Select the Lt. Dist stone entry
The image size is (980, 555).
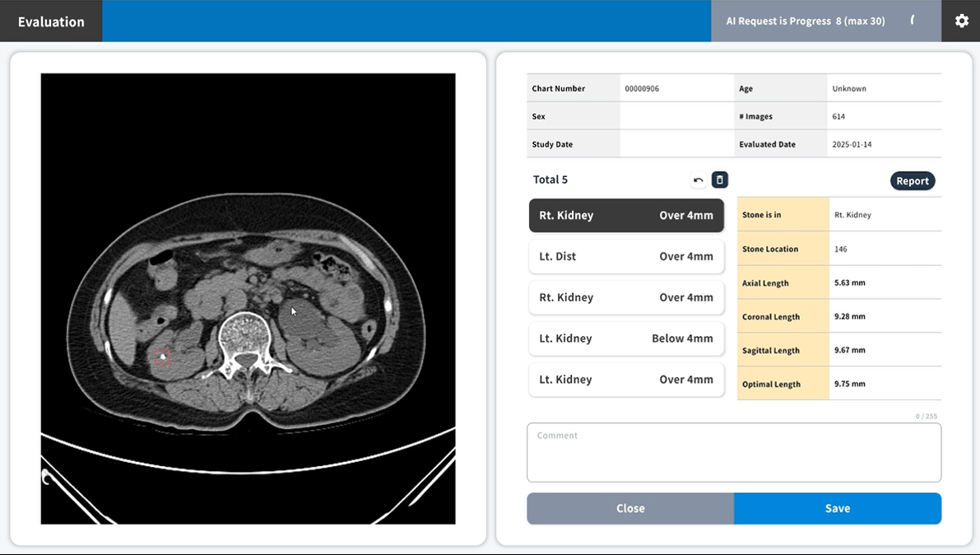(626, 257)
